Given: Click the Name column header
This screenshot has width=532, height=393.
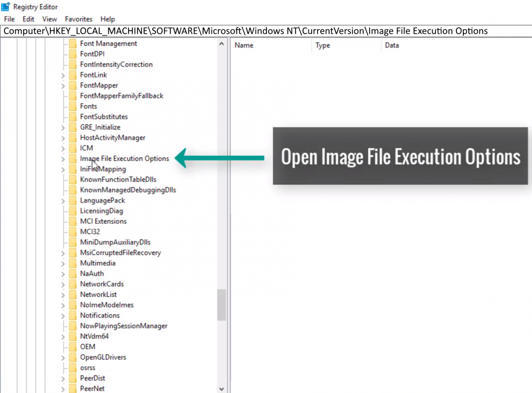Looking at the screenshot, I should point(244,45).
